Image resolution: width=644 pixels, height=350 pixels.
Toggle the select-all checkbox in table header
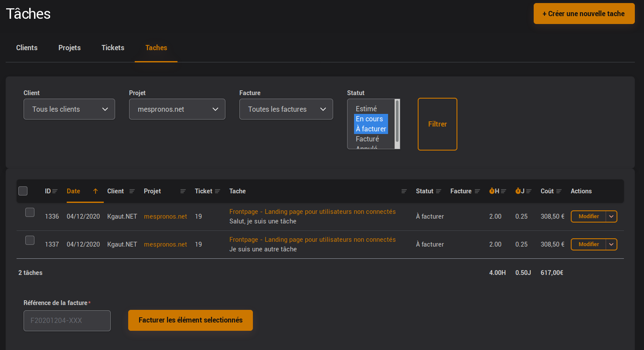(23, 191)
